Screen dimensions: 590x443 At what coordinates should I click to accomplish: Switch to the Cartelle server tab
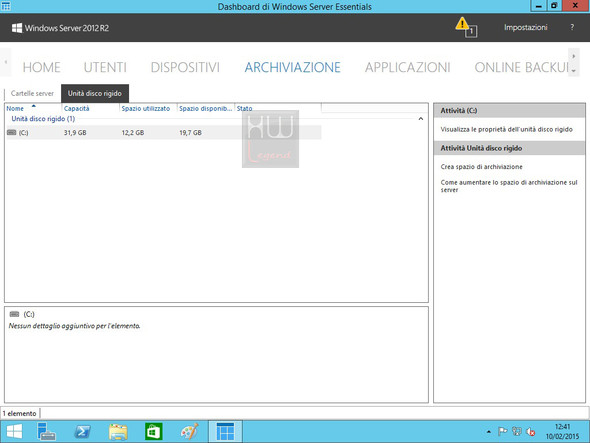tap(32, 93)
